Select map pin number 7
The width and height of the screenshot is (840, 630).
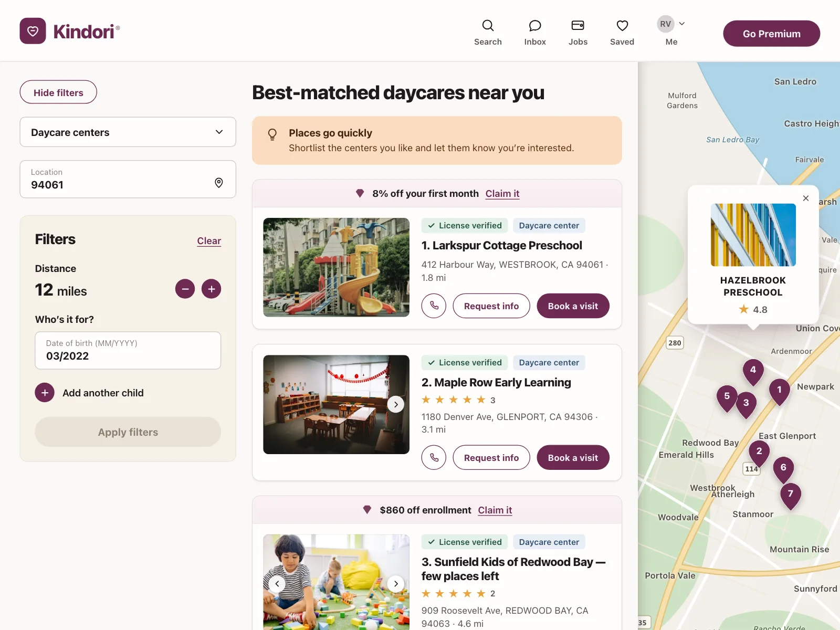click(791, 496)
